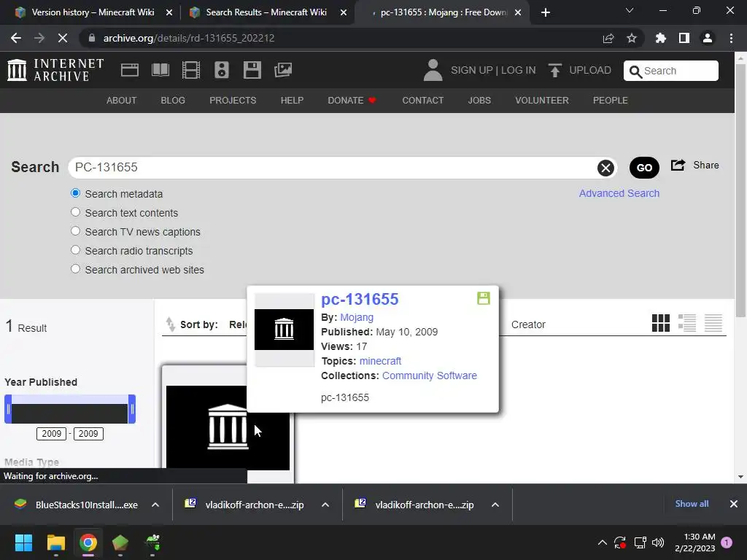Open the ABOUT menu item
This screenshot has height=560, width=747.
point(122,101)
